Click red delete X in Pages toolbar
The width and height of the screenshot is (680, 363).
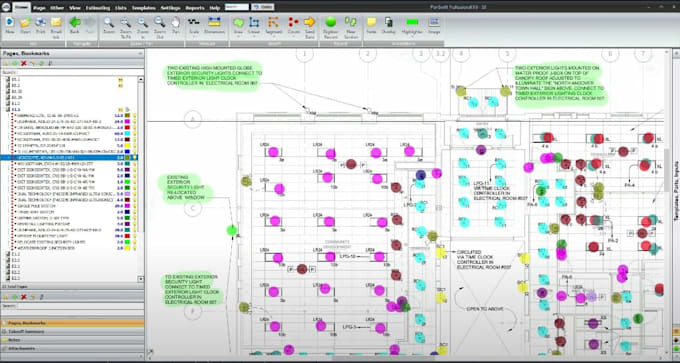coord(24,63)
